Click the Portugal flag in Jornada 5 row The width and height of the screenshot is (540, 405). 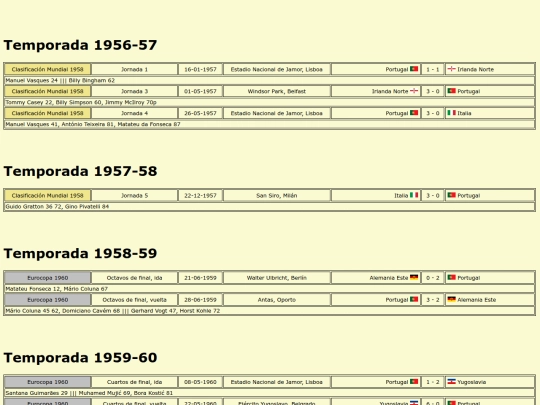[x=451, y=195]
